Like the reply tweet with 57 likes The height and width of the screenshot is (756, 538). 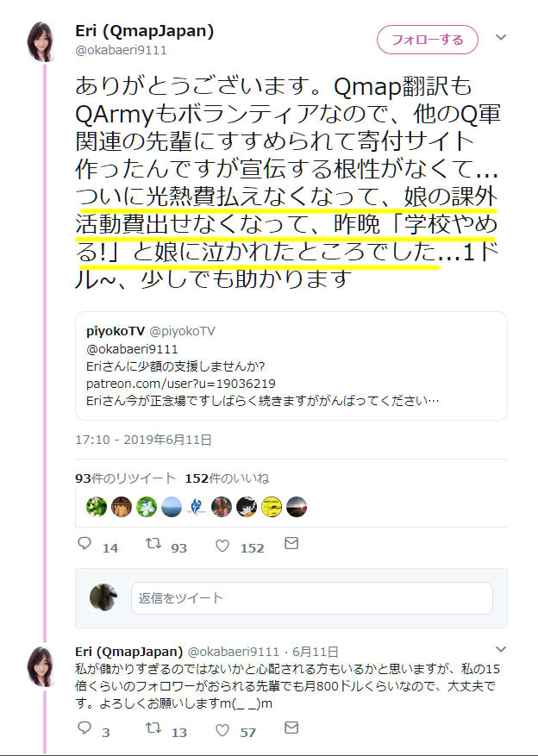tap(222, 730)
